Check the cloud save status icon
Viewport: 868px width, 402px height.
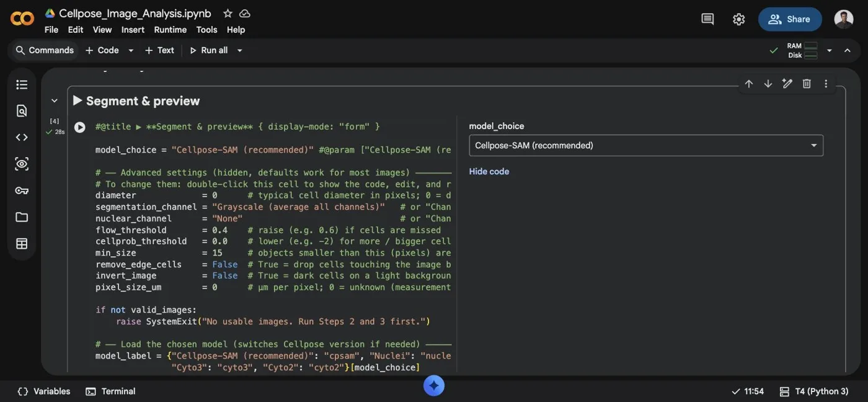tap(245, 13)
